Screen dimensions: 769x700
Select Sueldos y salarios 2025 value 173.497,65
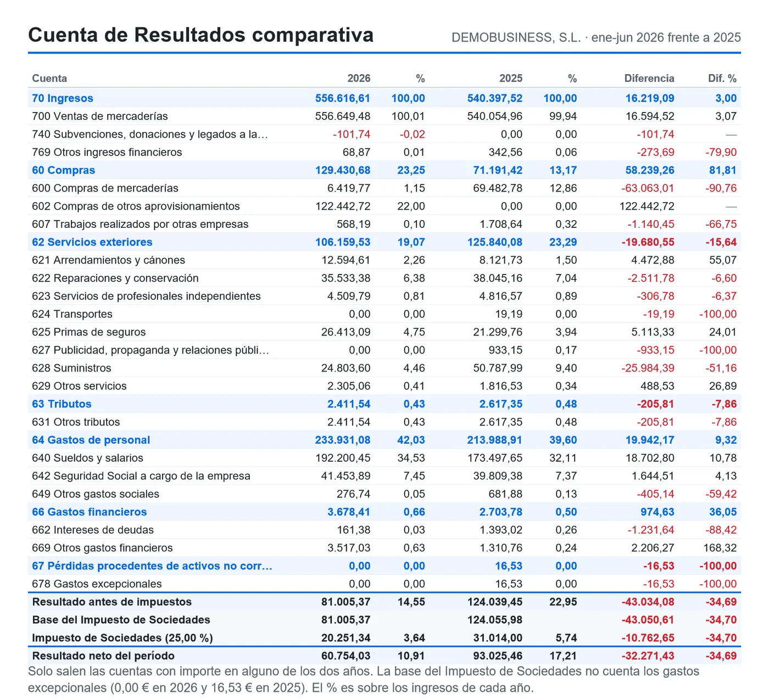[x=495, y=458]
